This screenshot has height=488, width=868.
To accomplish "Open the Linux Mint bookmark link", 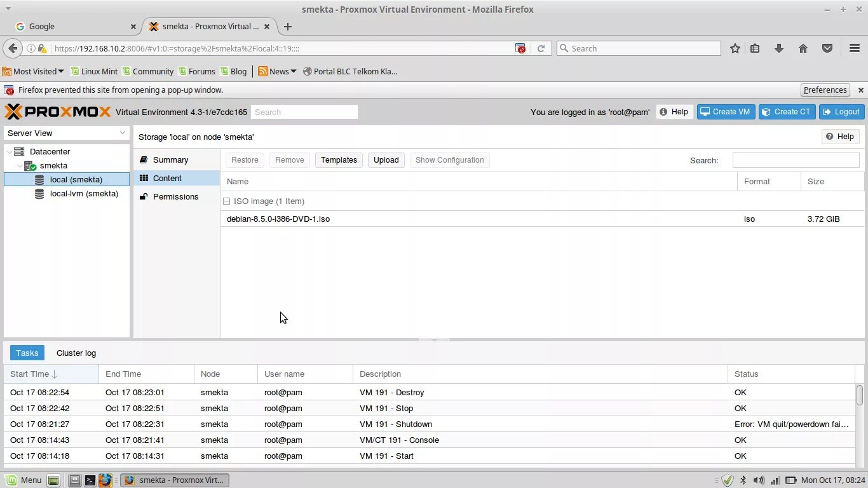I will (x=95, y=71).
